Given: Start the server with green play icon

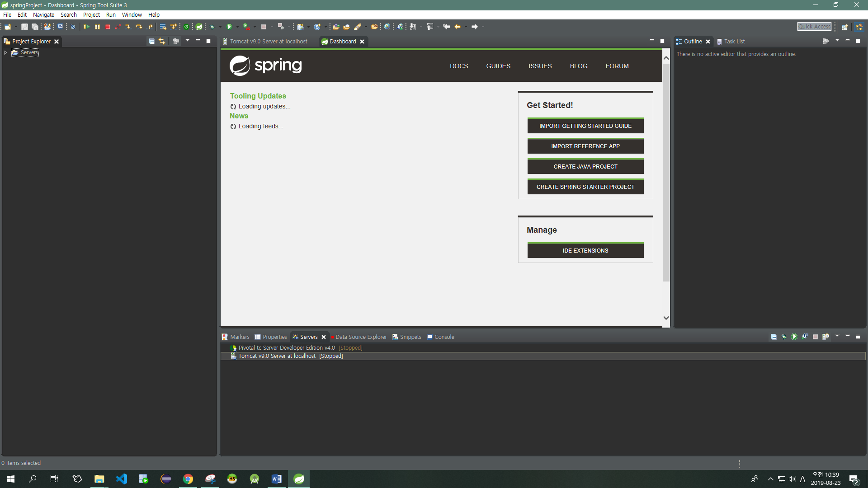Looking at the screenshot, I should click(794, 337).
